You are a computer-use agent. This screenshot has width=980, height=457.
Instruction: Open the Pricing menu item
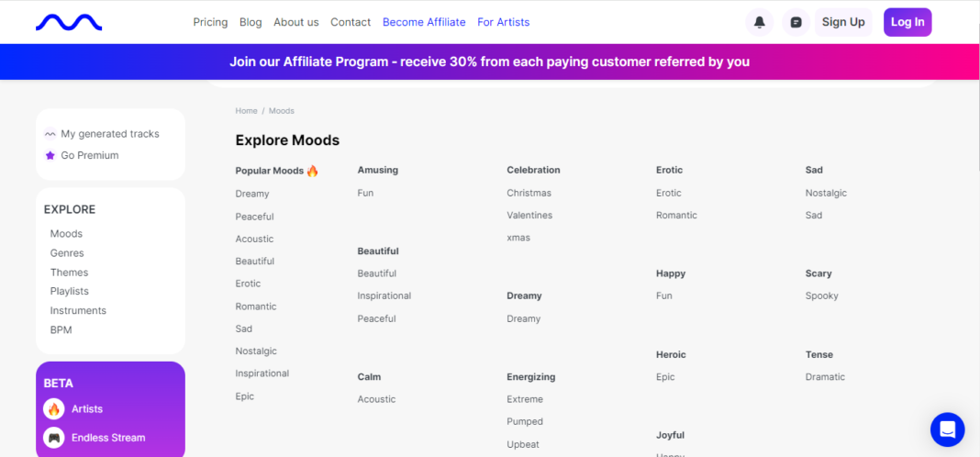coord(210,22)
